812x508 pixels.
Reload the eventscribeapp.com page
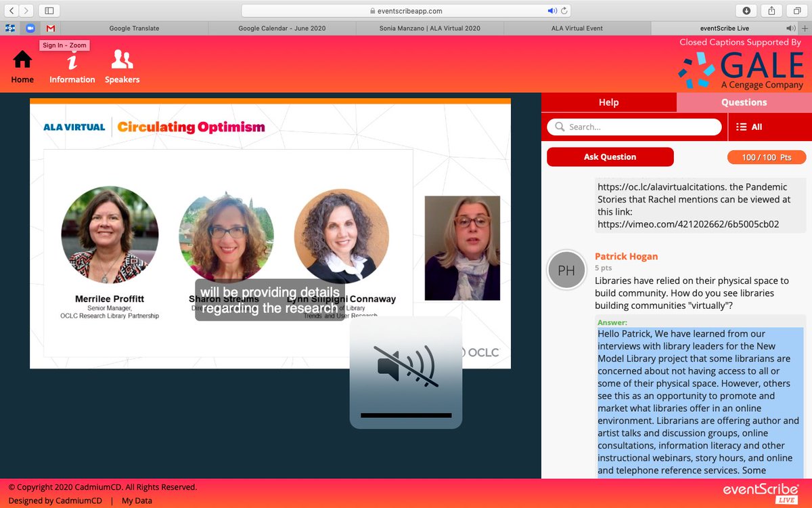click(x=564, y=11)
